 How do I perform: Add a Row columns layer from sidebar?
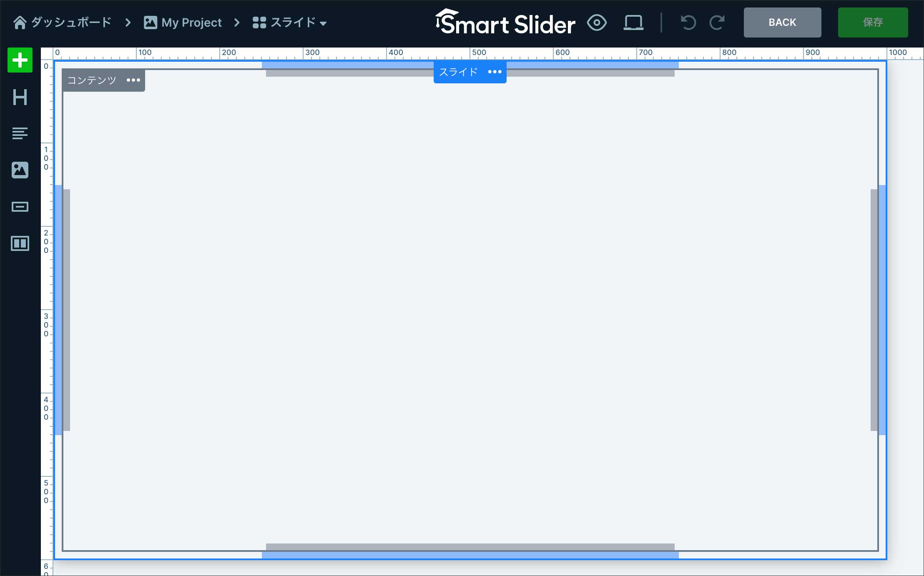click(20, 243)
